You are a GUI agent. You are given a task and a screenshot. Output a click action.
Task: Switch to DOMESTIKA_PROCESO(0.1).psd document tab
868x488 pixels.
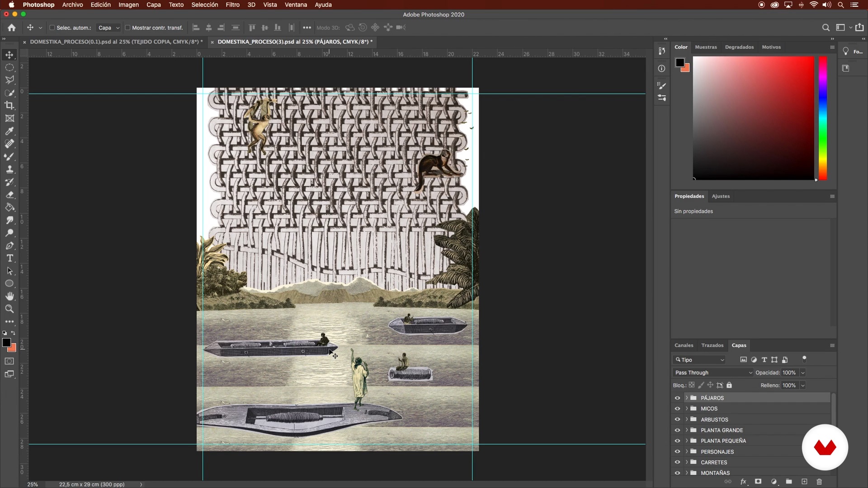tap(115, 42)
